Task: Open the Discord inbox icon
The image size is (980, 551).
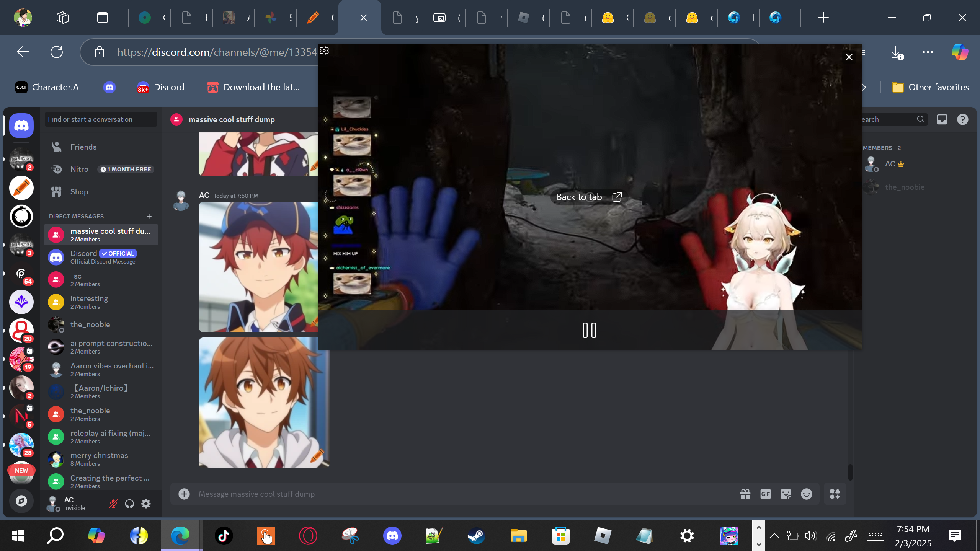Action: click(x=942, y=119)
